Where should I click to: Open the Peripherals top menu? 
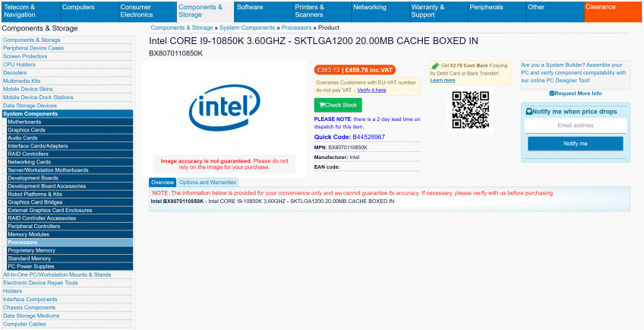497,11
